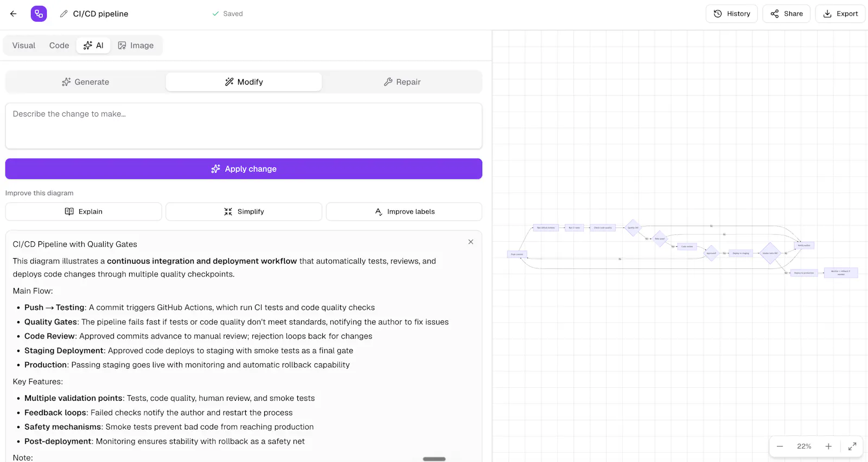Zoom out with the minus icon
This screenshot has height=462, width=868.
tap(780, 446)
